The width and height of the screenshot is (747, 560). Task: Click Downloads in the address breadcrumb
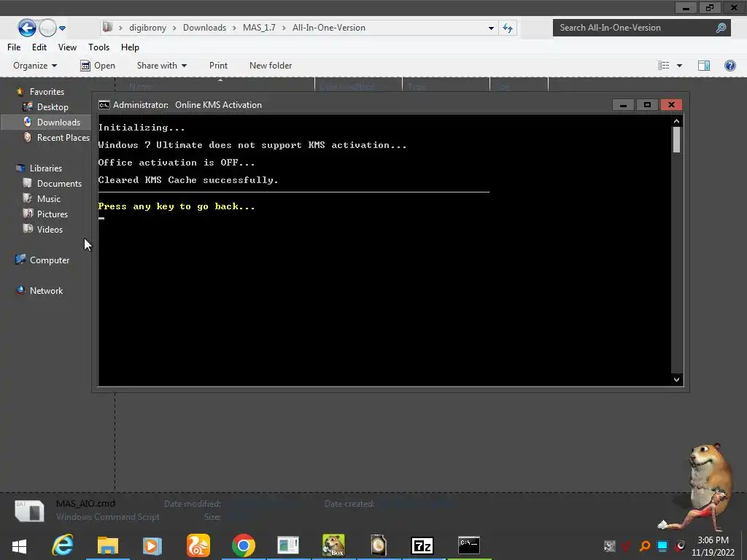click(204, 28)
